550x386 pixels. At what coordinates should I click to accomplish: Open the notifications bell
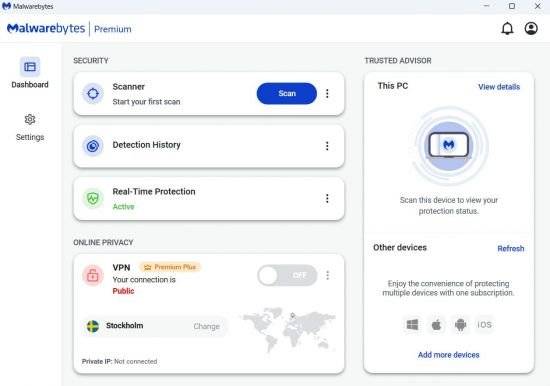(507, 28)
